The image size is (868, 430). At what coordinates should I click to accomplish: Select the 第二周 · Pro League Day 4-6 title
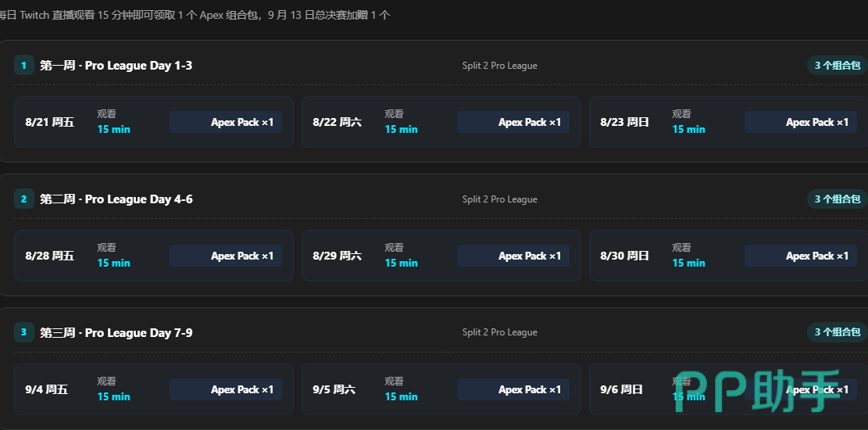tap(116, 199)
